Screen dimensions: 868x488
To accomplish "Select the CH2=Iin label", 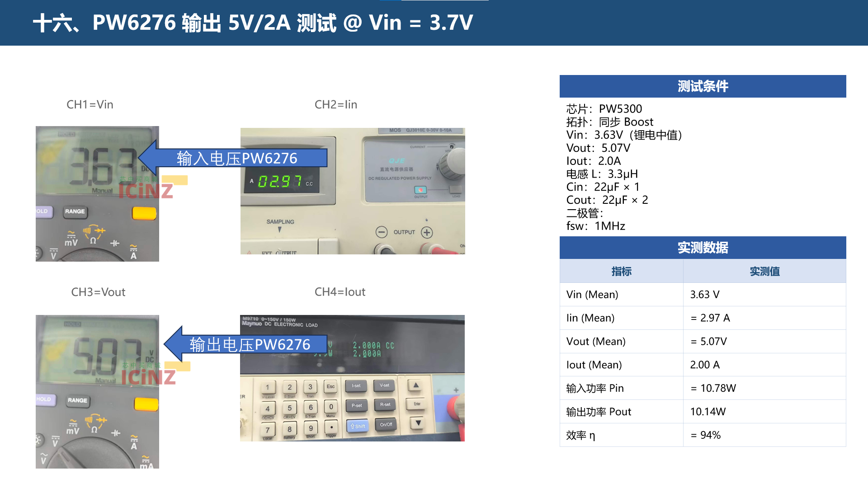I will [x=336, y=104].
